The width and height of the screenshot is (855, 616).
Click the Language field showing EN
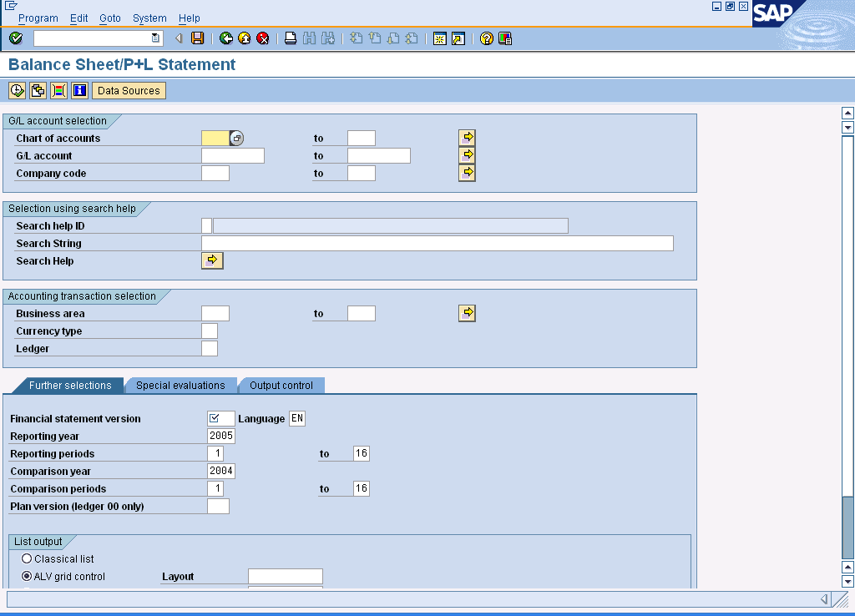coord(297,419)
